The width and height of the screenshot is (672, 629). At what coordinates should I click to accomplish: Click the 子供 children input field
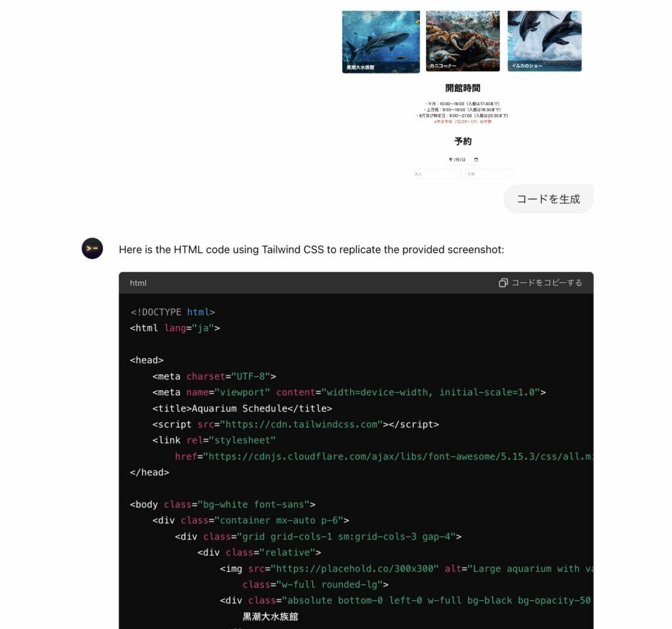tap(490, 173)
